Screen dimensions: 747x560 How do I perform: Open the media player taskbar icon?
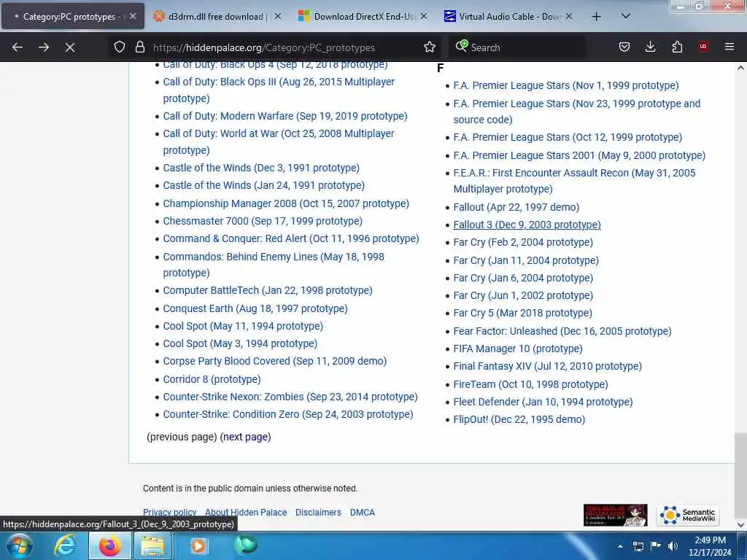click(x=198, y=545)
